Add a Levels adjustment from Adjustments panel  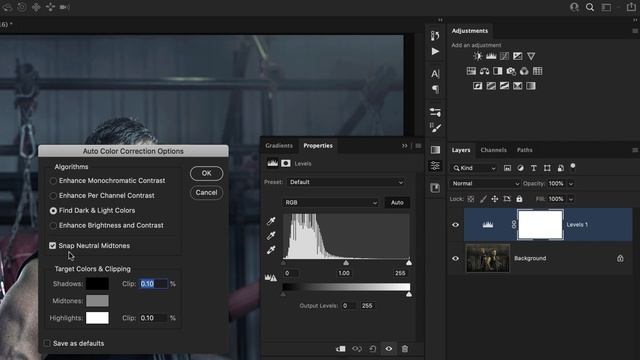[x=491, y=56]
